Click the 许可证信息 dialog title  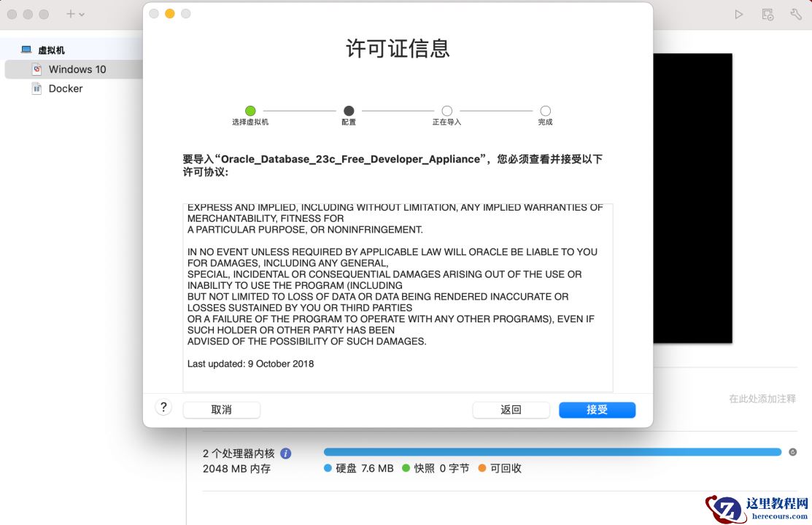(398, 49)
